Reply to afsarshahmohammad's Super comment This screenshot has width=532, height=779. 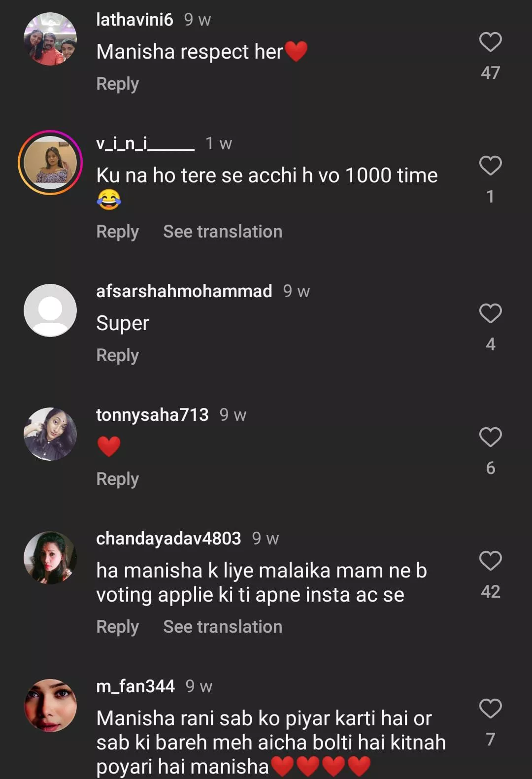[117, 355]
